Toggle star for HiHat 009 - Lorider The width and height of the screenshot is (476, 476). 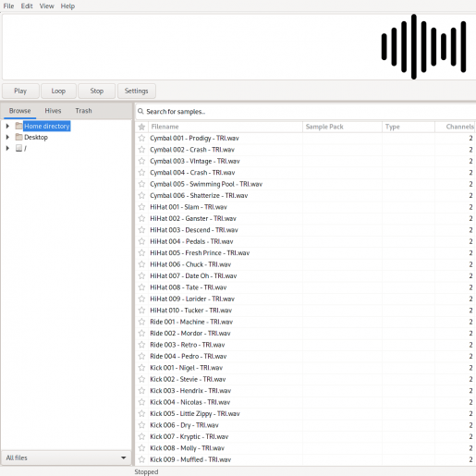pyautogui.click(x=141, y=299)
